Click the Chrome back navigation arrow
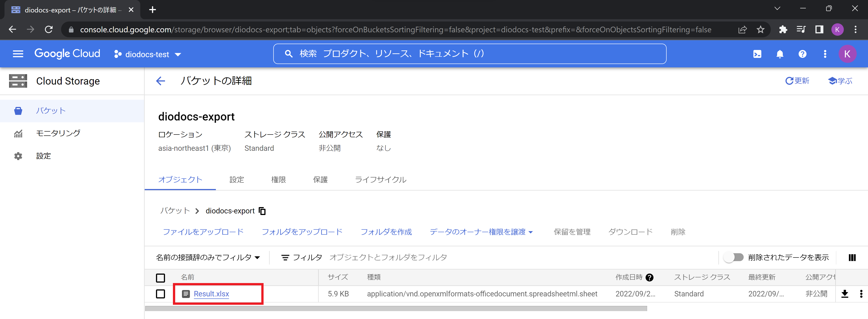The height and width of the screenshot is (319, 868). [x=12, y=30]
